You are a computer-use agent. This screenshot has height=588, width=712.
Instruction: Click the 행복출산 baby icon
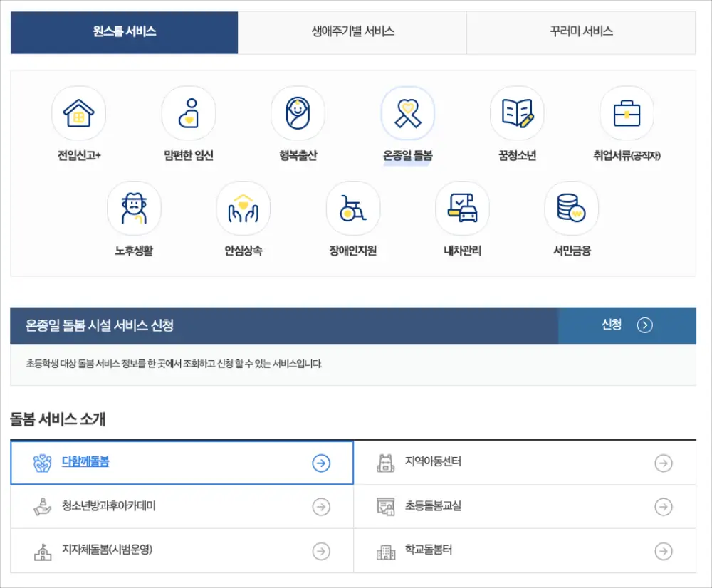coord(298,112)
